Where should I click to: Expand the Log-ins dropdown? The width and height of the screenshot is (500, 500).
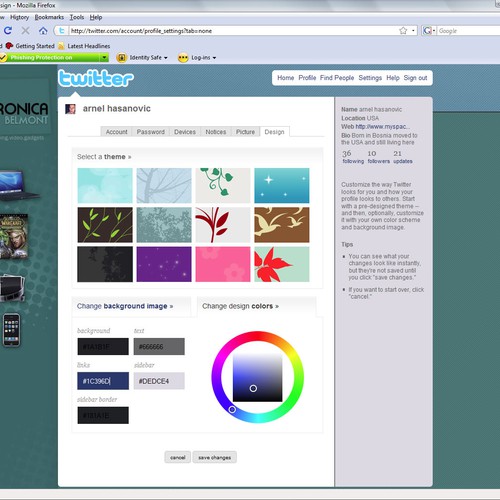214,58
